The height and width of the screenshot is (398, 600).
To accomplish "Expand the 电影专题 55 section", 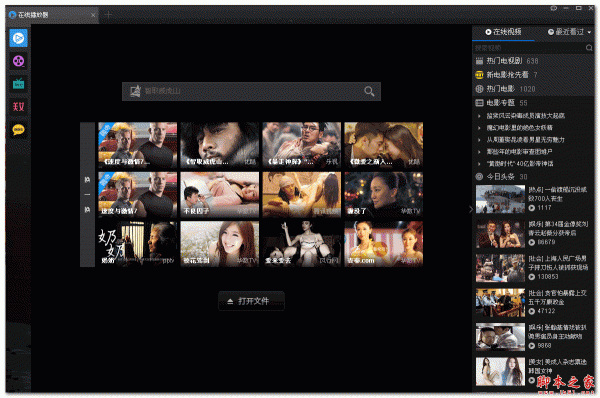I will click(x=533, y=103).
